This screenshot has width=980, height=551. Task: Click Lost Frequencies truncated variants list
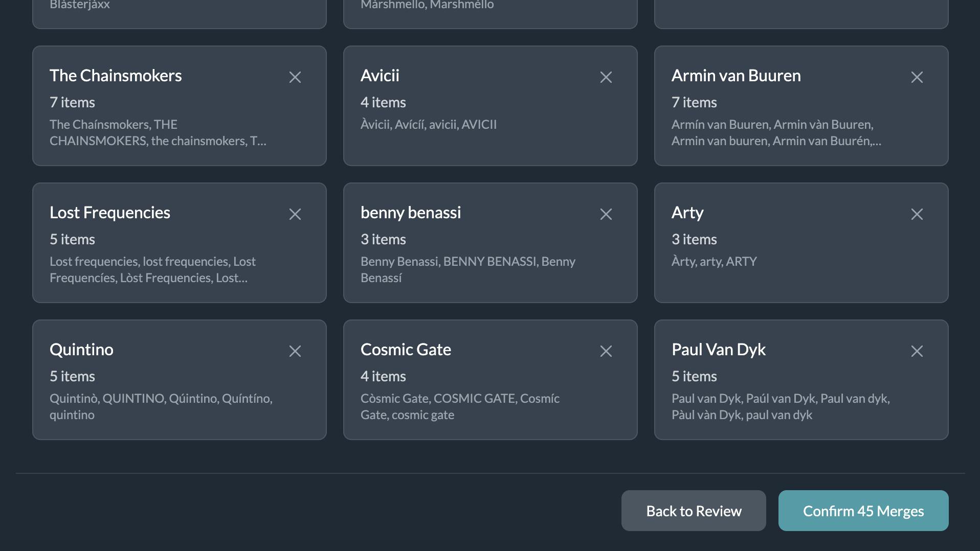pyautogui.click(x=152, y=269)
